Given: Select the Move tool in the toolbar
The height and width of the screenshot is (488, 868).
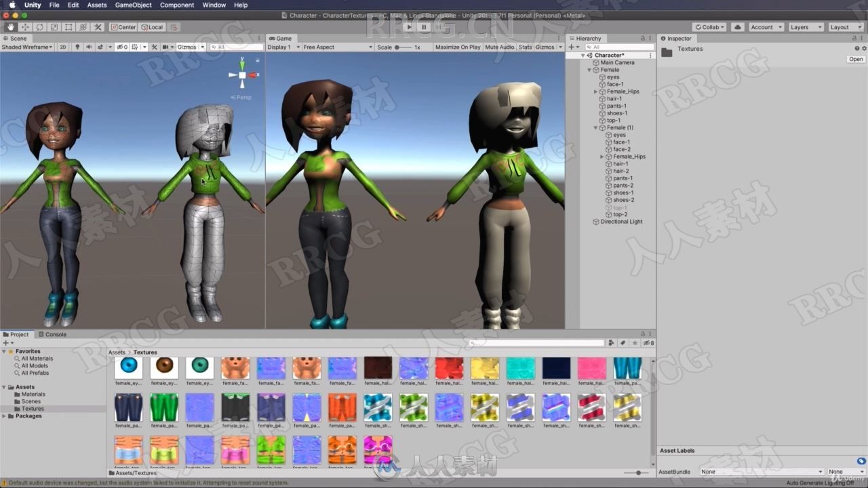Looking at the screenshot, I should (25, 27).
